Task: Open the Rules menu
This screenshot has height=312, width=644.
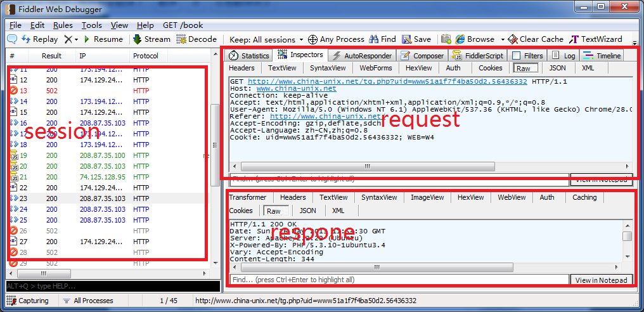Action: pos(63,25)
